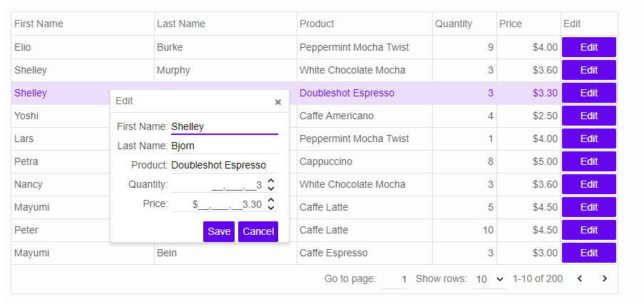
Task: Cancel the edit dialog
Action: 258,232
